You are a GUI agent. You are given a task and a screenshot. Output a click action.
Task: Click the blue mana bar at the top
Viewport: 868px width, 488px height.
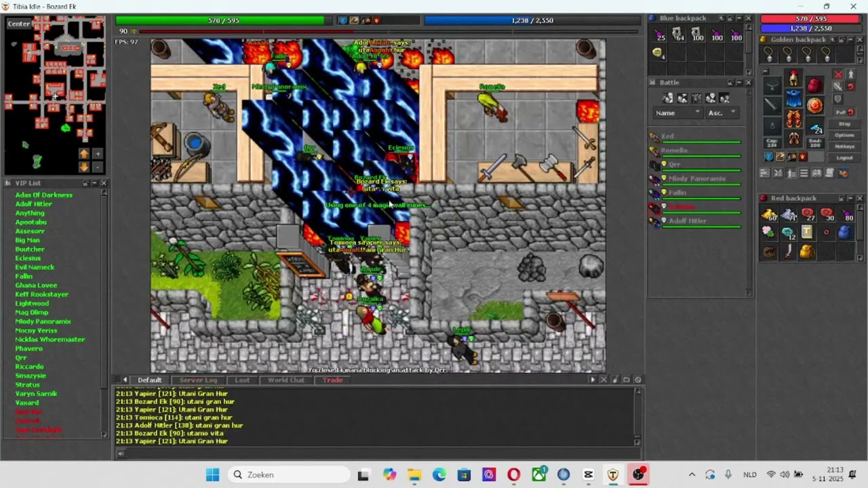[x=532, y=20]
